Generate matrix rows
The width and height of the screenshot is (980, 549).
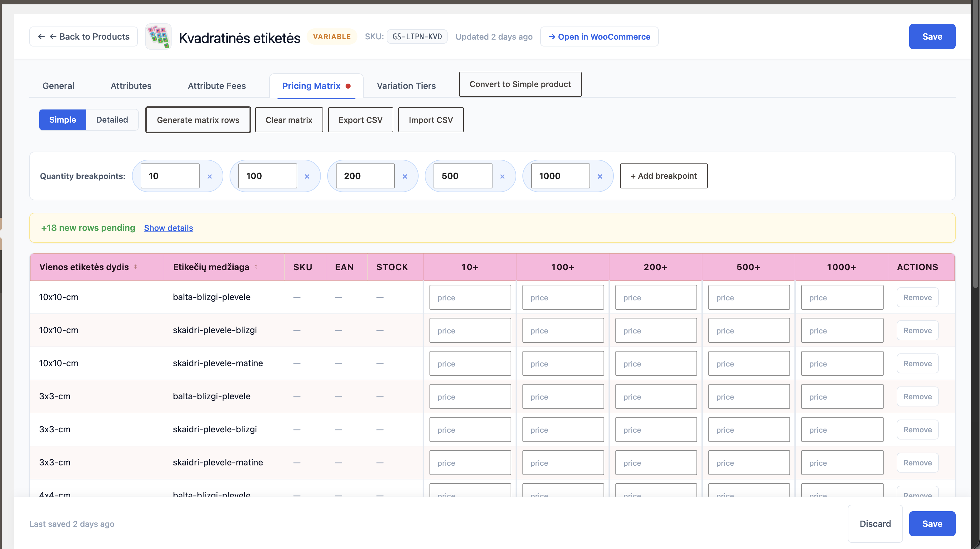coord(198,120)
